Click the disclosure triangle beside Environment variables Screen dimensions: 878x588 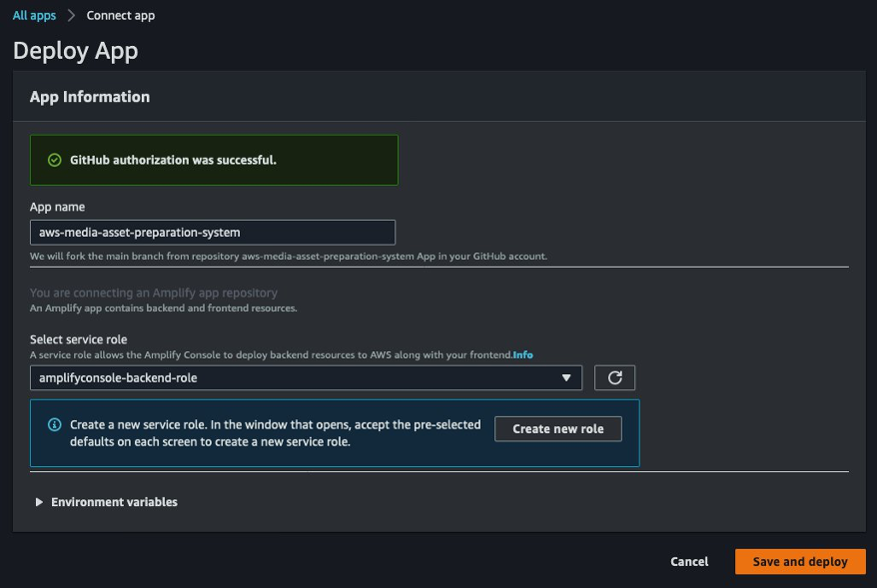click(37, 502)
